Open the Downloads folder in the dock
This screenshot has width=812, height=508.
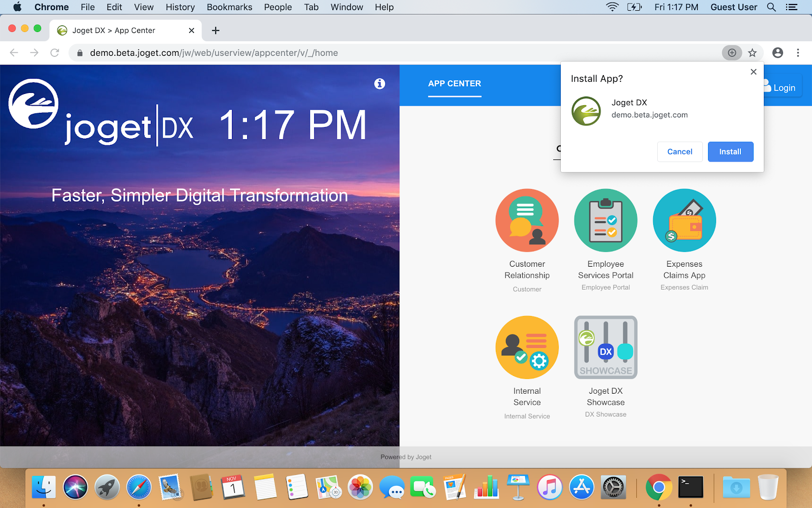point(736,488)
